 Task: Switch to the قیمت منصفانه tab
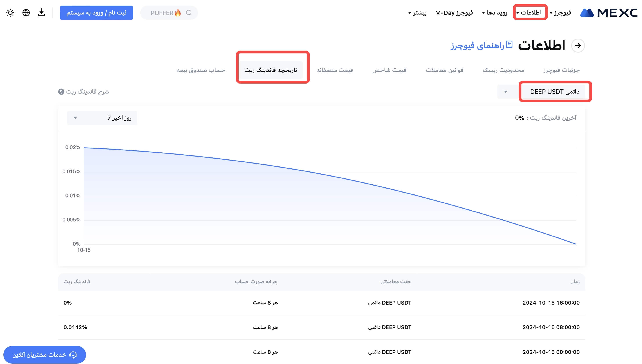334,70
